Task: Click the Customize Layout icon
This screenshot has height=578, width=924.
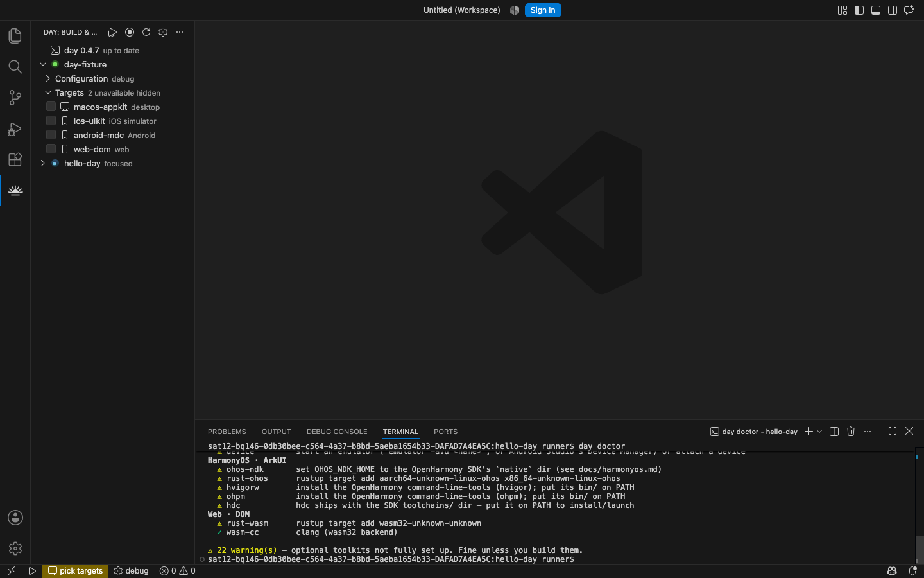Action: pos(843,10)
